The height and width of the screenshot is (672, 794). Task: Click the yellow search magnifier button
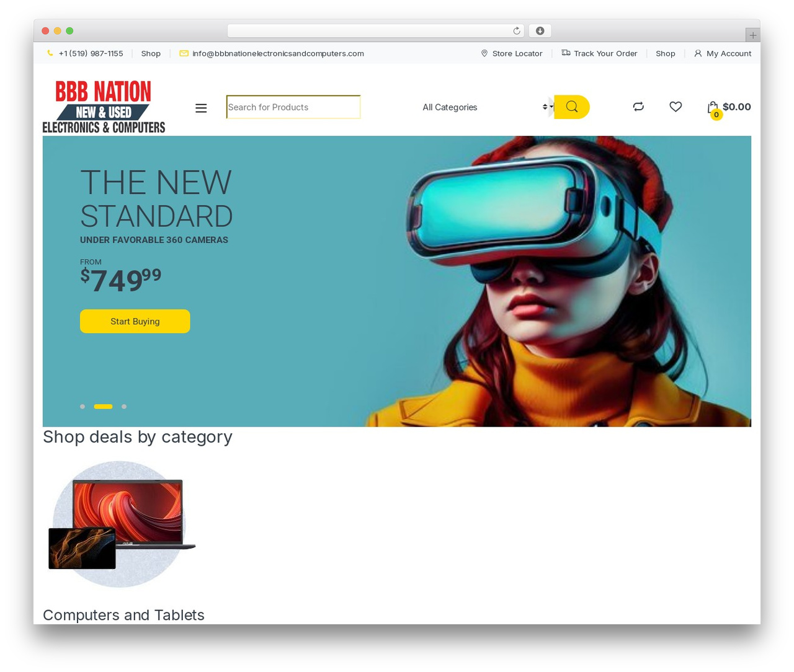571,107
